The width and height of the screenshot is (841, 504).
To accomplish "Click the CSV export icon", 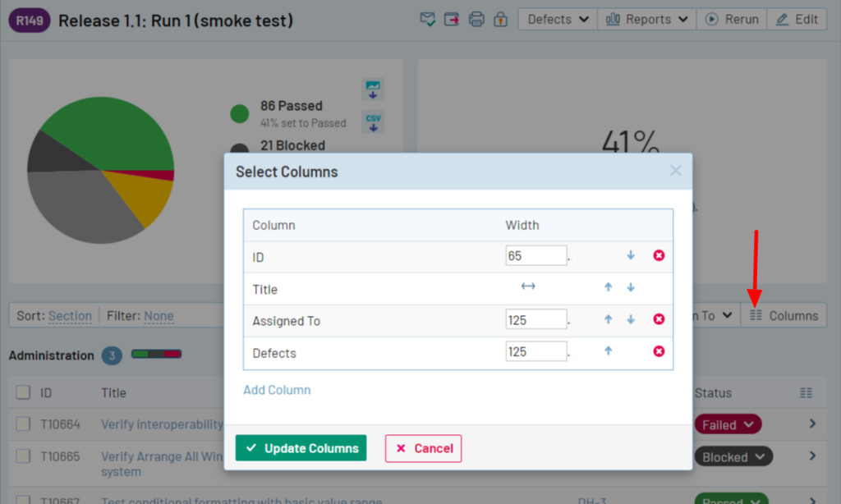I will [x=374, y=122].
